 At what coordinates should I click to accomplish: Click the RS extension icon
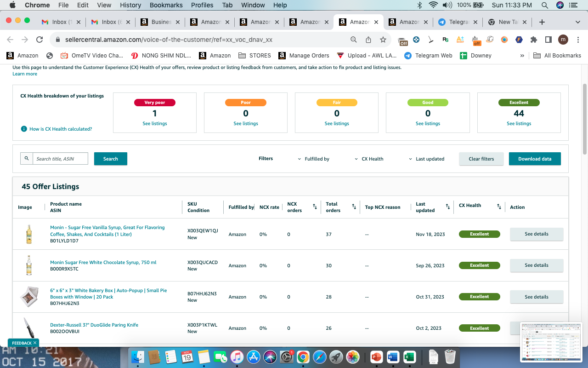[x=446, y=40]
